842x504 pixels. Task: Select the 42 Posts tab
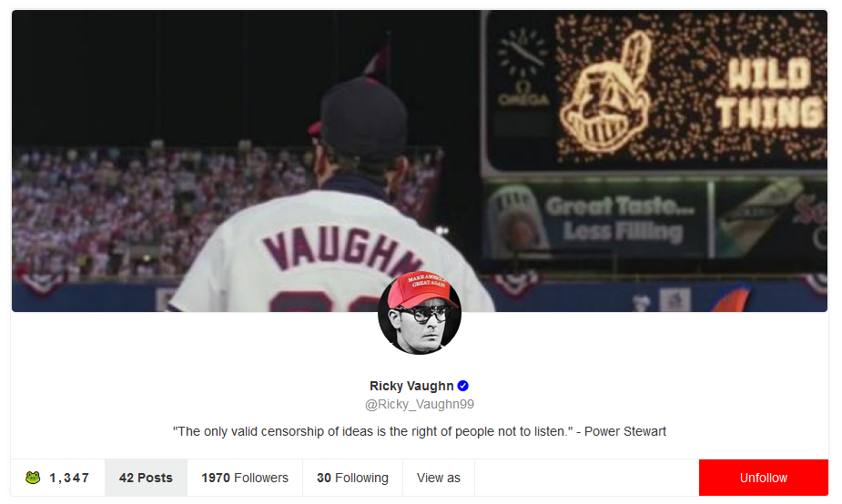point(146,478)
